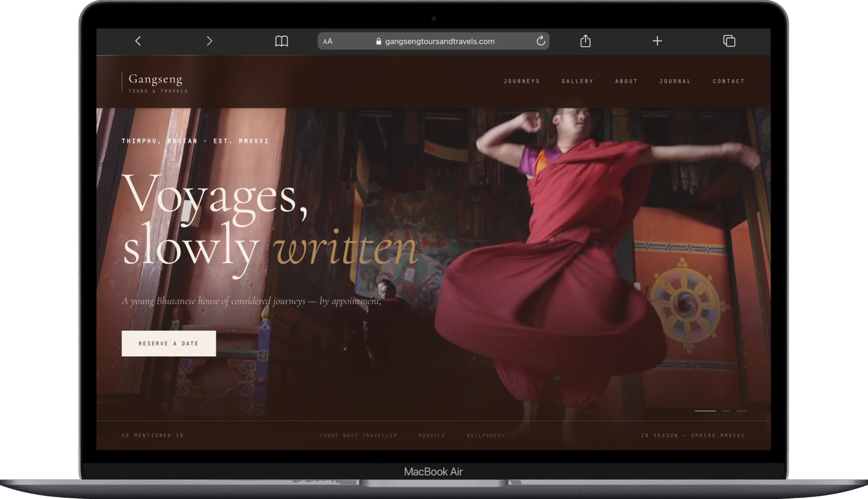The width and height of the screenshot is (868, 499).
Task: Click the Wallpaper* mention
Action: (486, 435)
